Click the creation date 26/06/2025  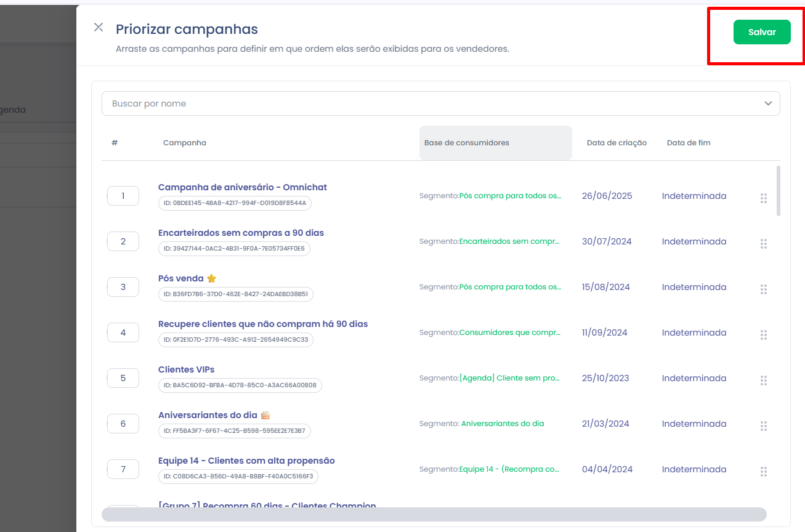point(607,196)
